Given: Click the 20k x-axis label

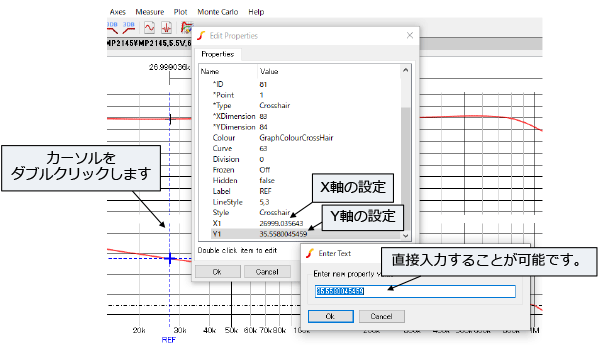Looking at the screenshot, I should 139,330.
